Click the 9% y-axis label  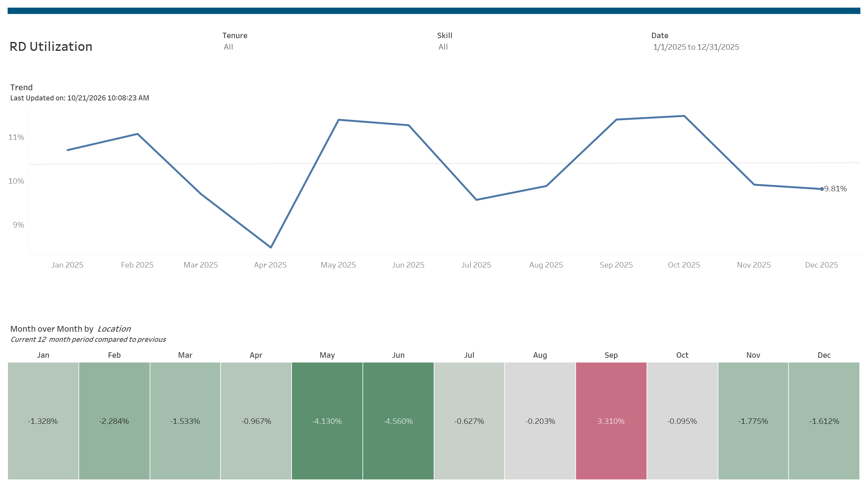pos(18,225)
